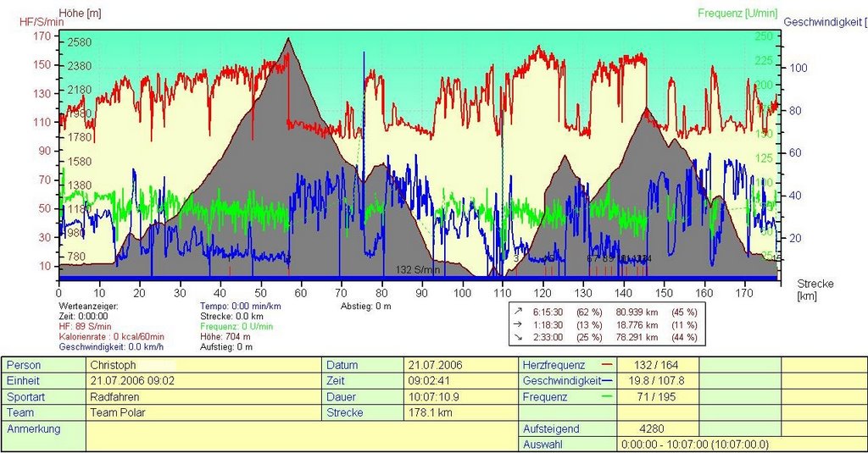Select the Einheit value '21.07.2006 09:02'

click(x=132, y=380)
